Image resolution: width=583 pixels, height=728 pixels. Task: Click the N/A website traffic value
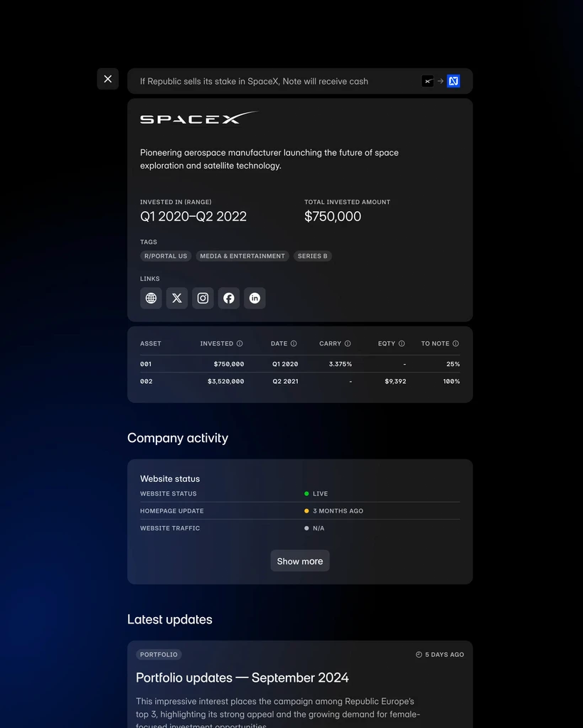click(x=314, y=528)
